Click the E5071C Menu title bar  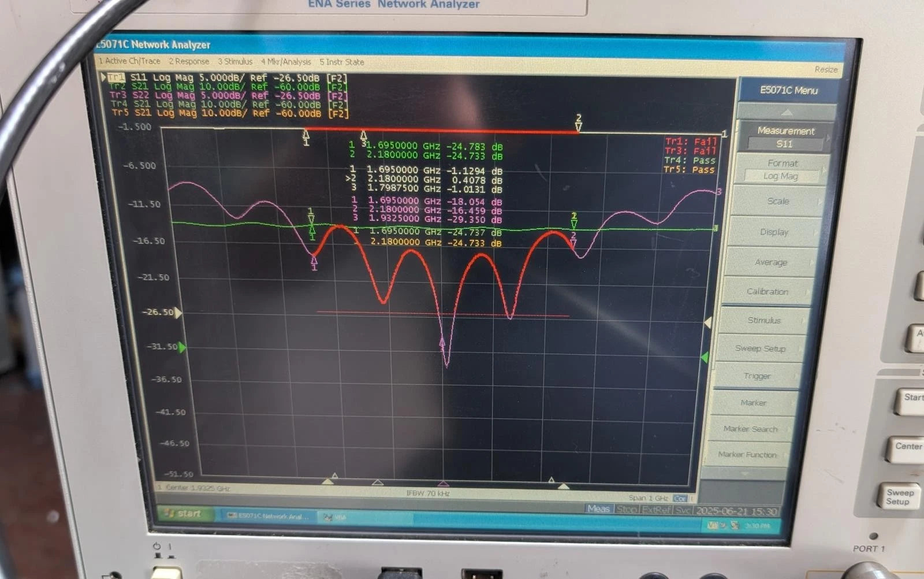click(788, 90)
